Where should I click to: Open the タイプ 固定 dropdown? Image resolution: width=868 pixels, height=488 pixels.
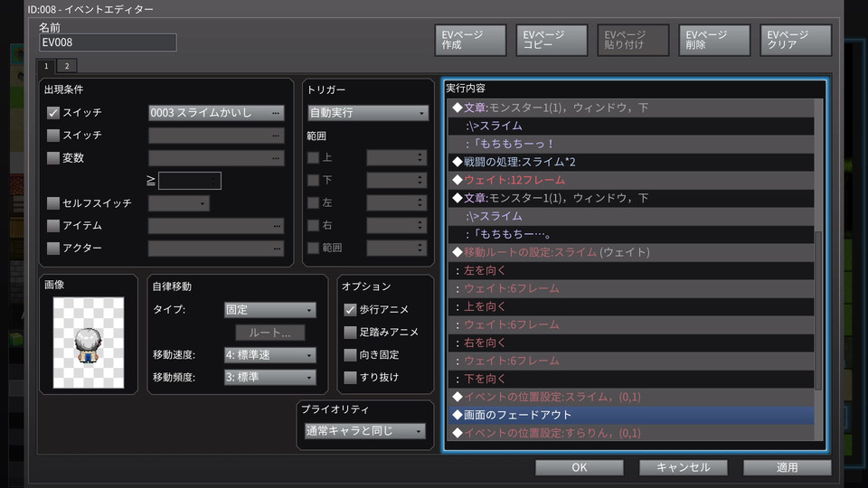pyautogui.click(x=270, y=310)
